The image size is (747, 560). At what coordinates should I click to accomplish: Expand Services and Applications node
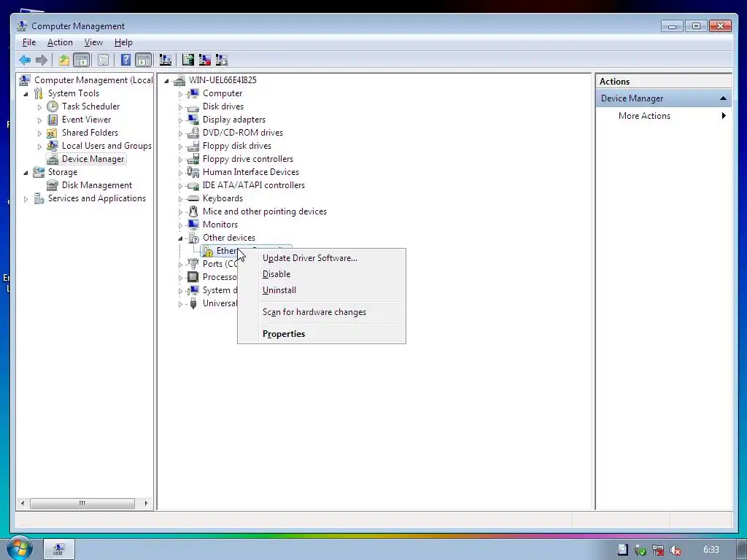pyautogui.click(x=26, y=199)
